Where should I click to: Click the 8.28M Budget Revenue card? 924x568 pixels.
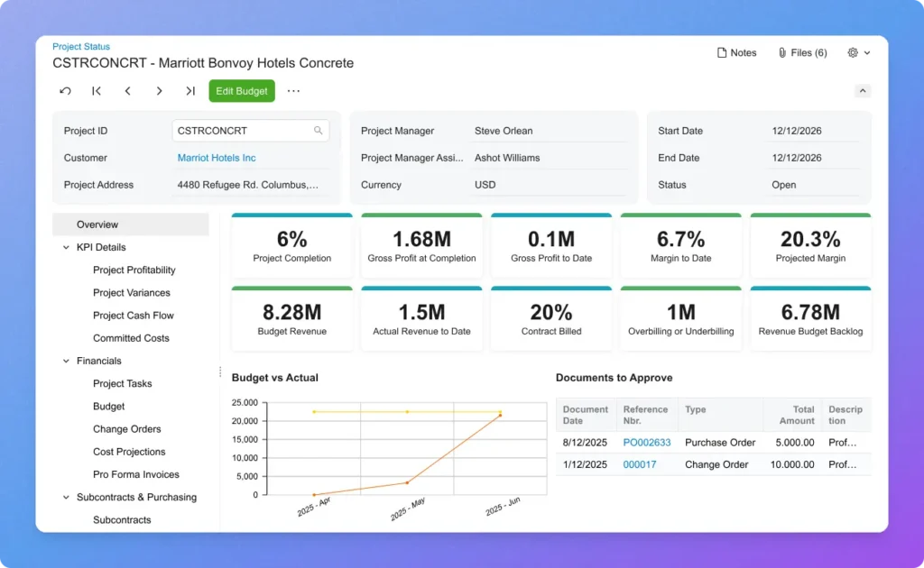[292, 318]
